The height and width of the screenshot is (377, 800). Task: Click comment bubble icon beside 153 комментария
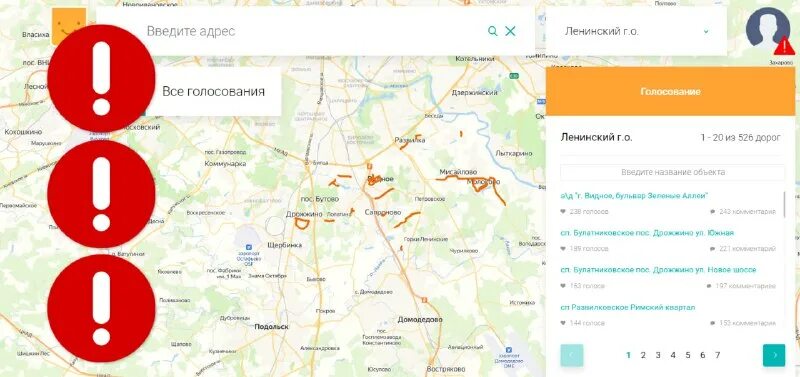click(x=713, y=323)
